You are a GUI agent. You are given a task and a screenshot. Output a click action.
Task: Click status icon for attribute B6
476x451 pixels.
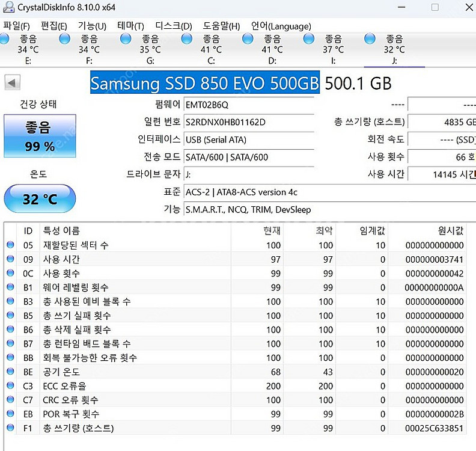click(10, 329)
